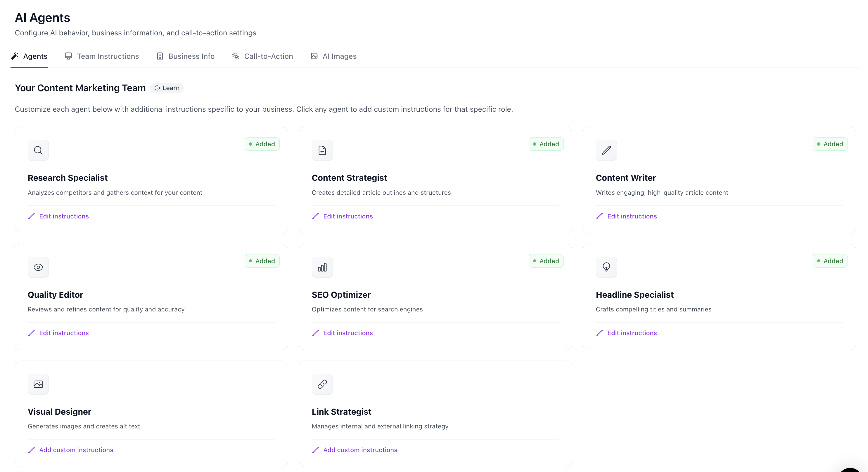Switch to the Business Info tab
The width and height of the screenshot is (868, 472).
coord(185,56)
